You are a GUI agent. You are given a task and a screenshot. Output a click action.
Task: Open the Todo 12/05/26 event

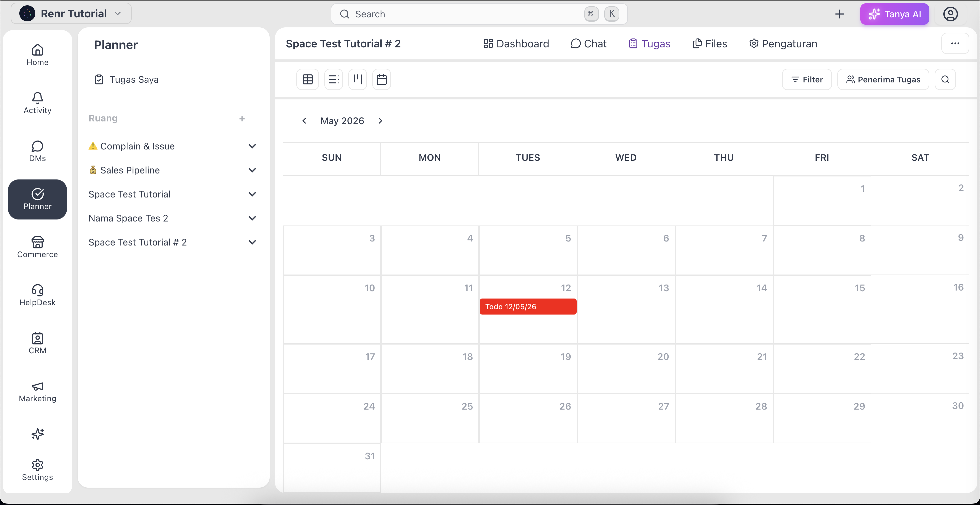[x=528, y=307]
